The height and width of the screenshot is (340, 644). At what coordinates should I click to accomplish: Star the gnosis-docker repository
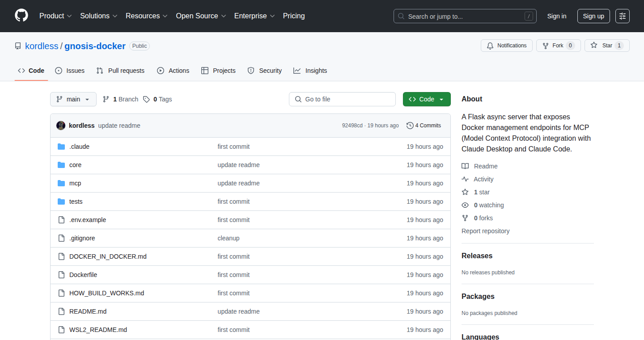point(607,46)
